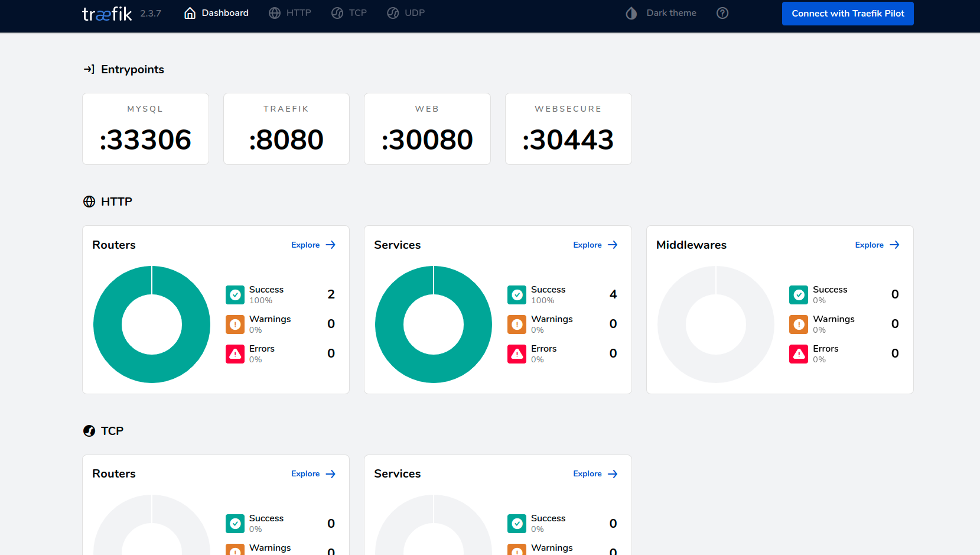This screenshot has width=980, height=555.
Task: Click the HTTP section globe icon
Action: [x=89, y=202]
